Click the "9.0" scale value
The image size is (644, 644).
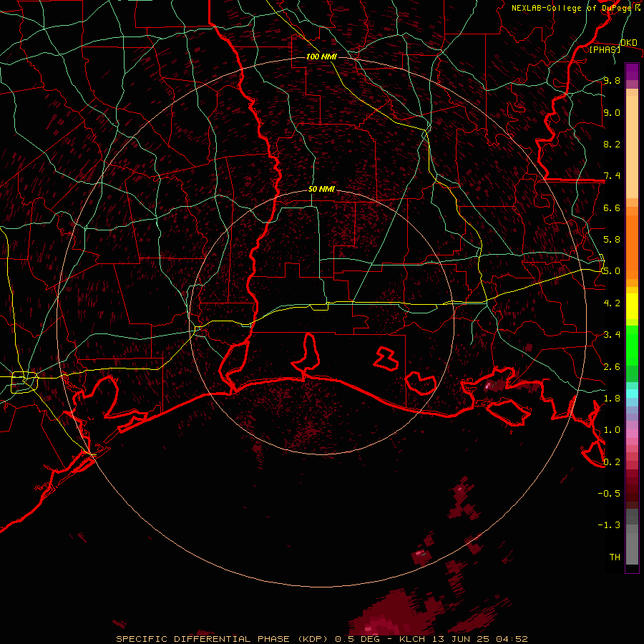[612, 112]
